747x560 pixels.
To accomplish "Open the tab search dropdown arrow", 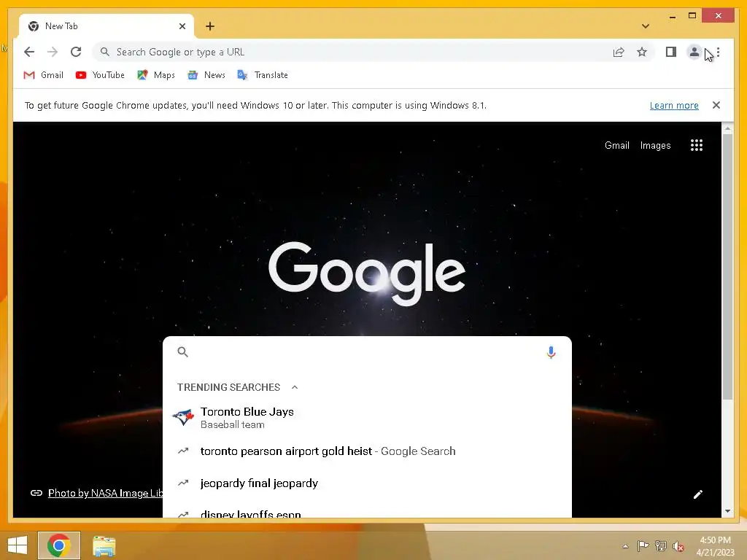I will pos(646,26).
